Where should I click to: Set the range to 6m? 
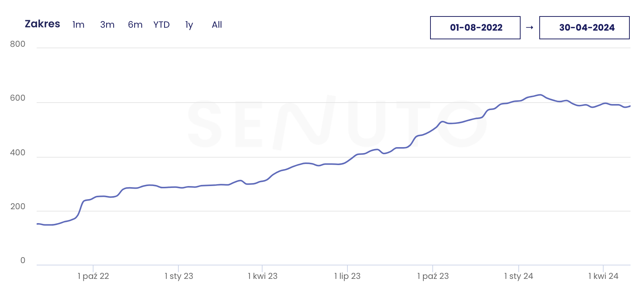135,25
